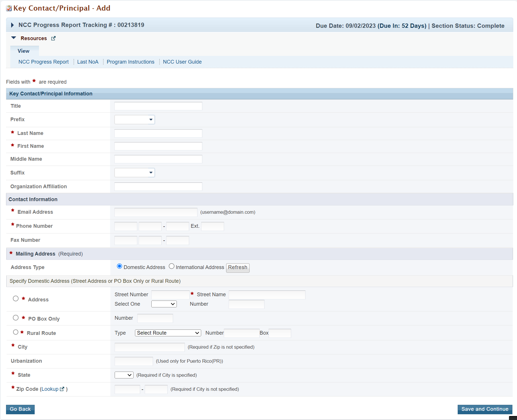The image size is (517, 420).
Task: Click the Zip Code extension field
Action: pos(156,389)
